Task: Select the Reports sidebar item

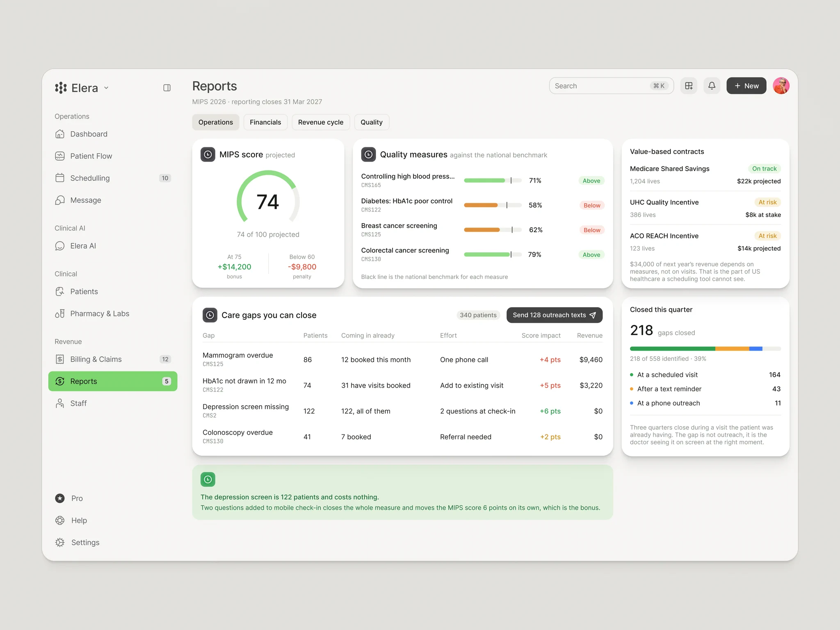Action: coord(113,381)
